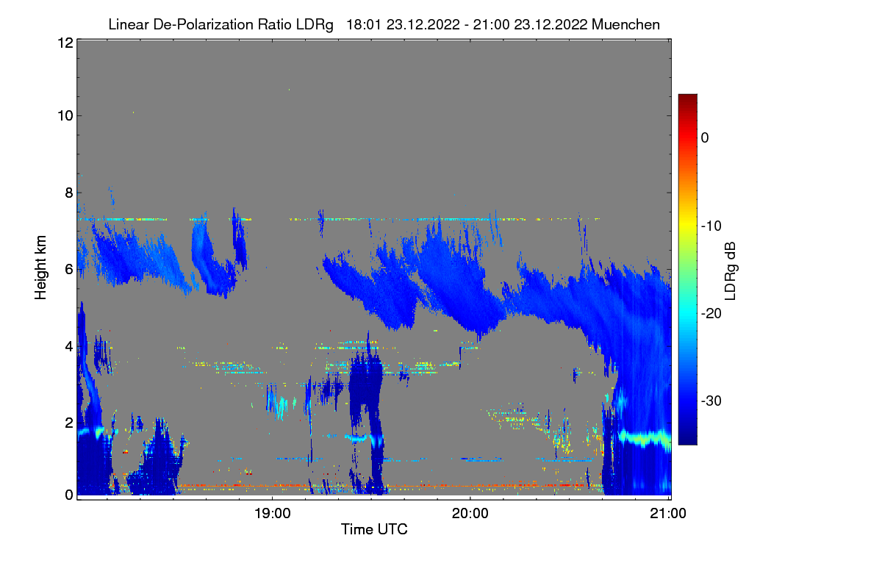Viewport: 882px width, 588px height.
Task: Click the dark red top of the colorbar
Action: 687,99
